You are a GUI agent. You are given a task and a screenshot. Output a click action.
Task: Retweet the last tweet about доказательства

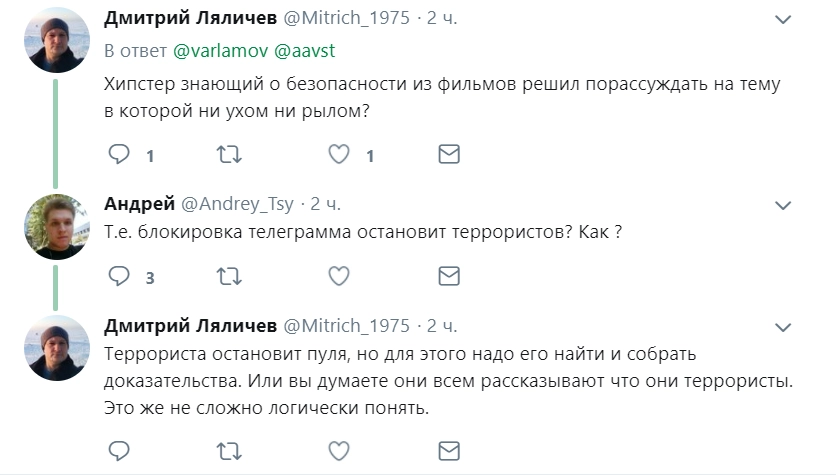point(229,449)
